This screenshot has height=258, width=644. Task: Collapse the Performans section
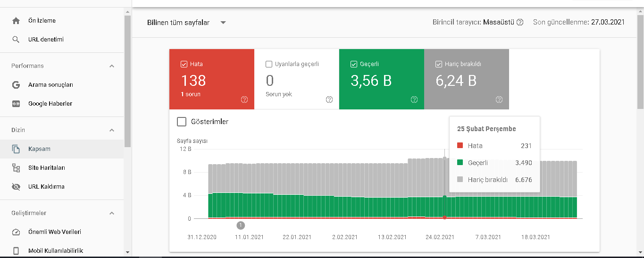click(x=112, y=66)
